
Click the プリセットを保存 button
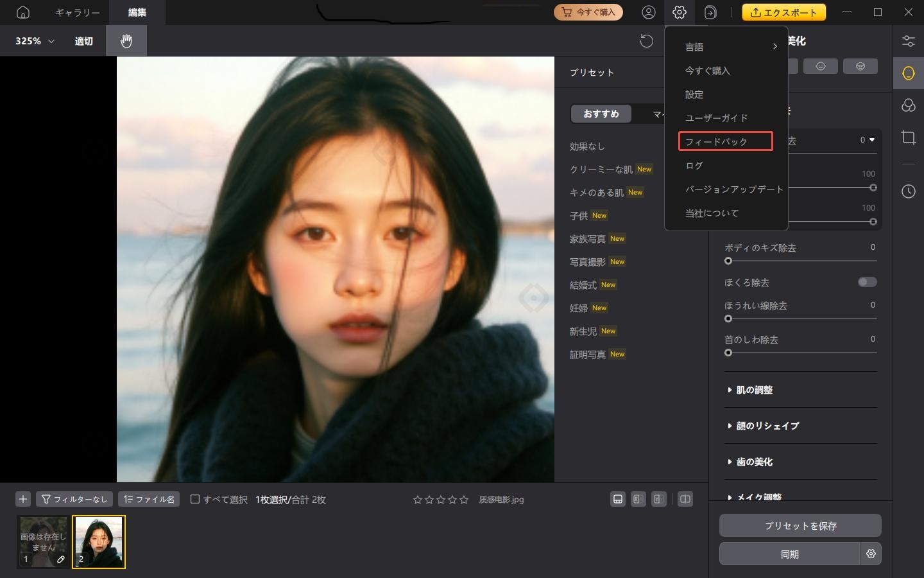(x=800, y=525)
